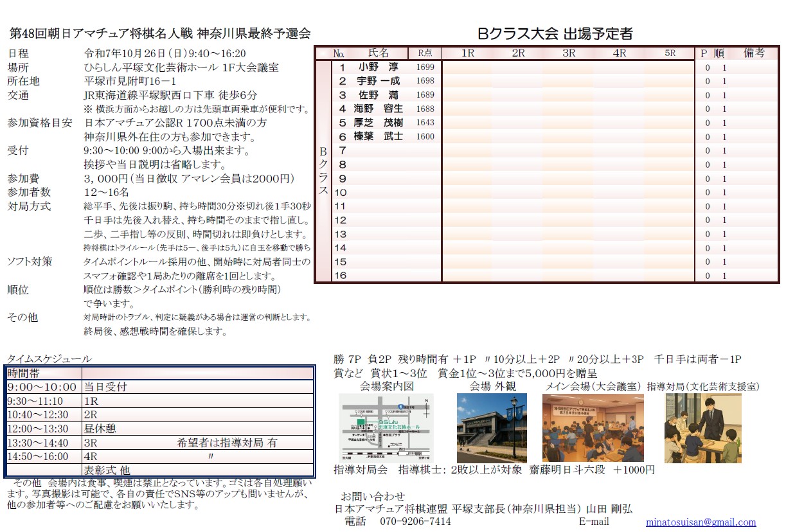Open the venue map thumbnail (会場案内図)
The width and height of the screenshot is (795, 532).
(x=386, y=428)
